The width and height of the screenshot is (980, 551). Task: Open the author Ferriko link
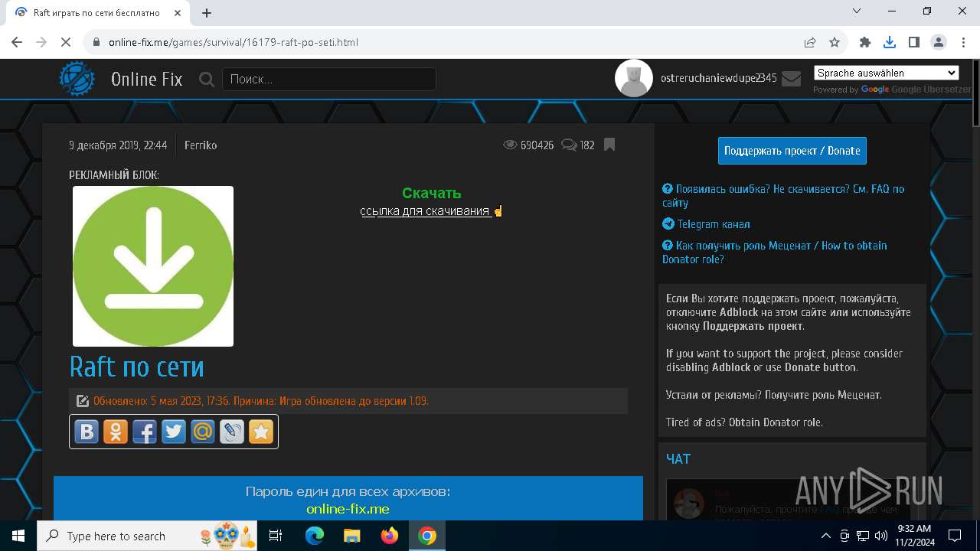(201, 145)
